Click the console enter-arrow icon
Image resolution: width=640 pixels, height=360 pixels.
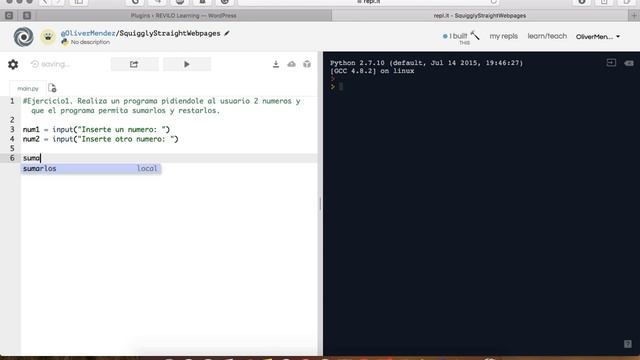[x=611, y=62]
